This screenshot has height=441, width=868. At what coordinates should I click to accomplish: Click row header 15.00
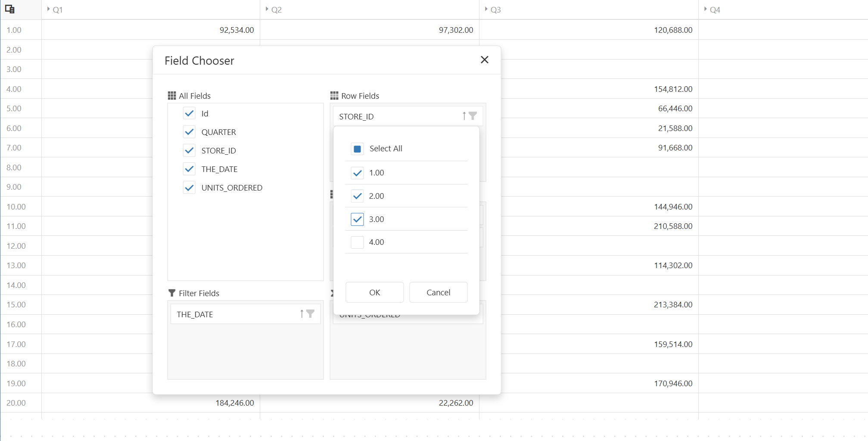pos(21,304)
